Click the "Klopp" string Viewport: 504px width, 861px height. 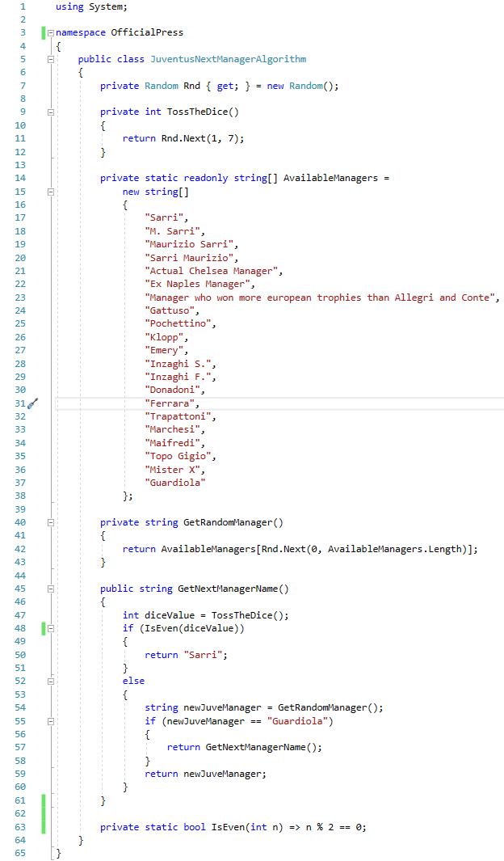(x=164, y=337)
